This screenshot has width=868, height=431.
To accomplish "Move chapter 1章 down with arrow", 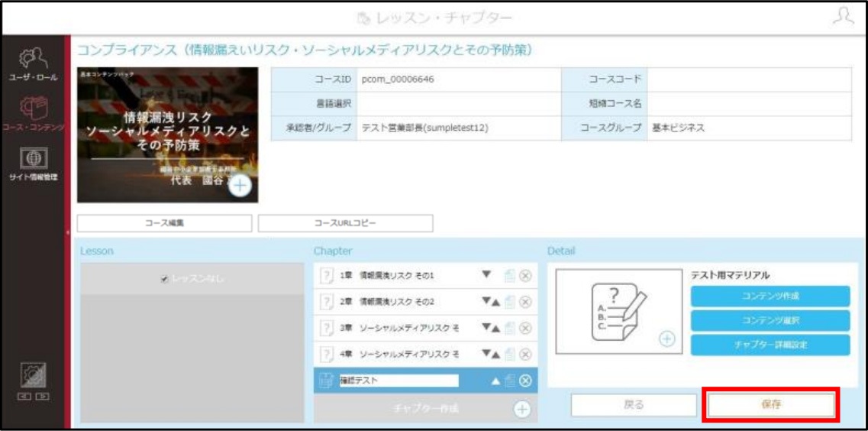I will pos(486,275).
